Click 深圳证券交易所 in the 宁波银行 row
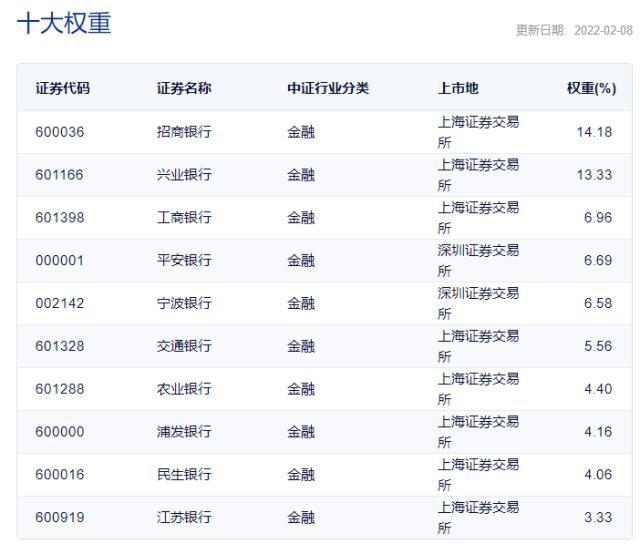640x544 pixels. pos(478,303)
